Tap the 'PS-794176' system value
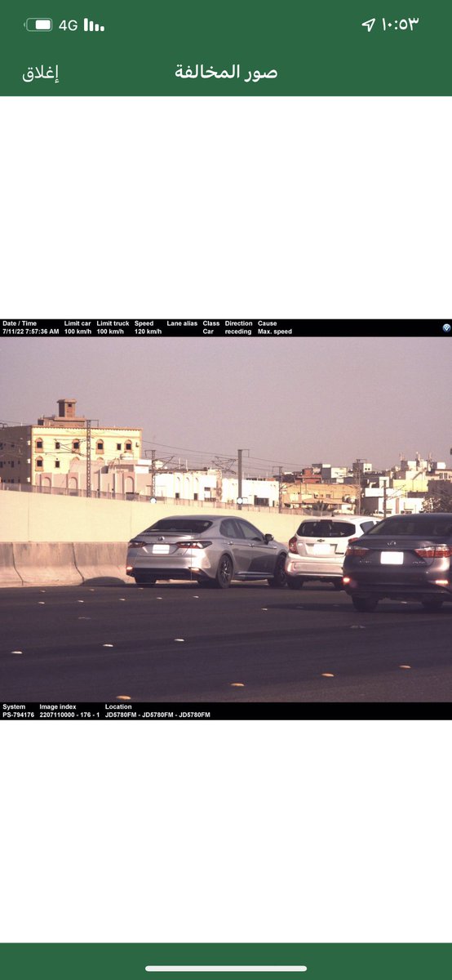Screen dimensions: 452x980 pos(19,715)
